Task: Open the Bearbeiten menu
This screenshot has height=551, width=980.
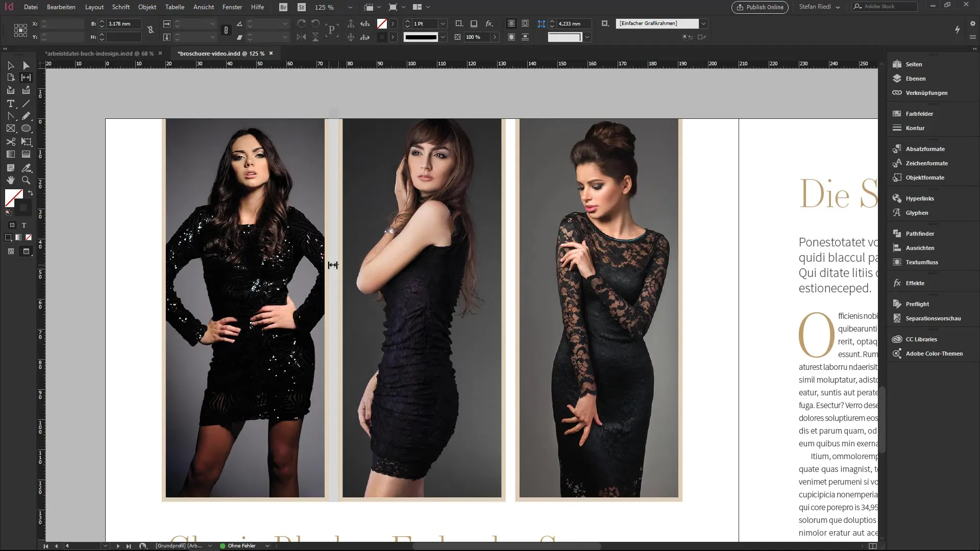Action: pyautogui.click(x=61, y=7)
